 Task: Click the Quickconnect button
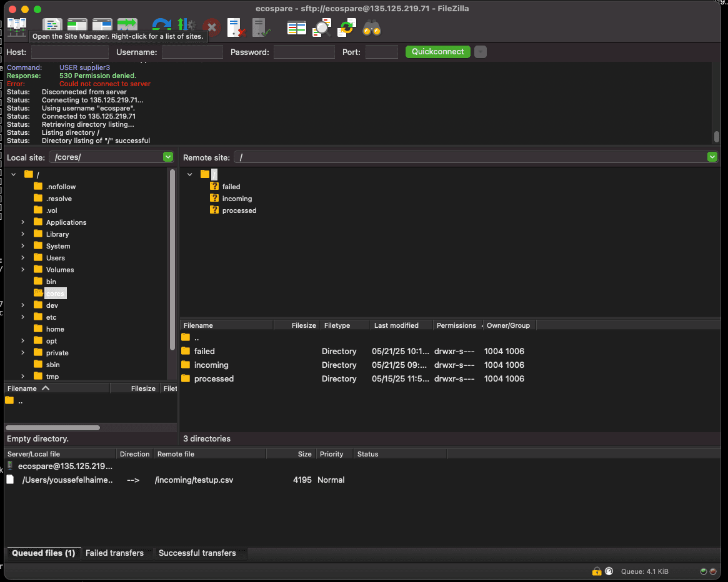coord(438,51)
